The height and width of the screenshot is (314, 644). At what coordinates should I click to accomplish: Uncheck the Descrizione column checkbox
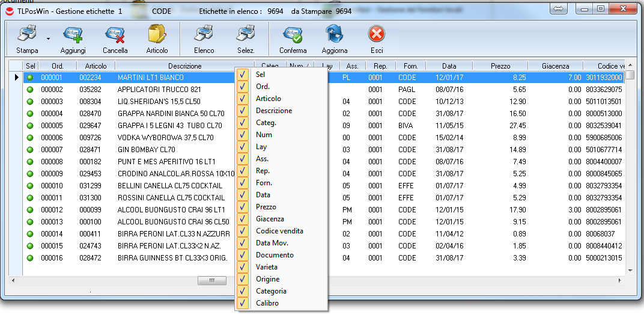(x=243, y=111)
